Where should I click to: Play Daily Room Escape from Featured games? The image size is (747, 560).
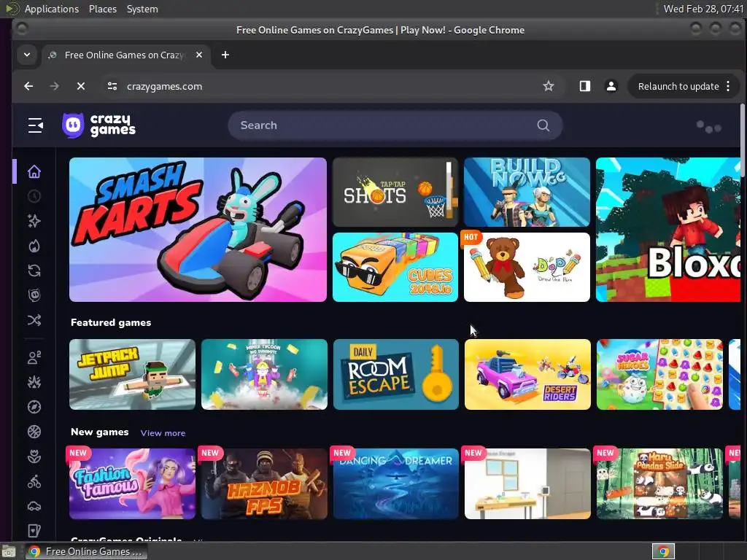coord(396,374)
